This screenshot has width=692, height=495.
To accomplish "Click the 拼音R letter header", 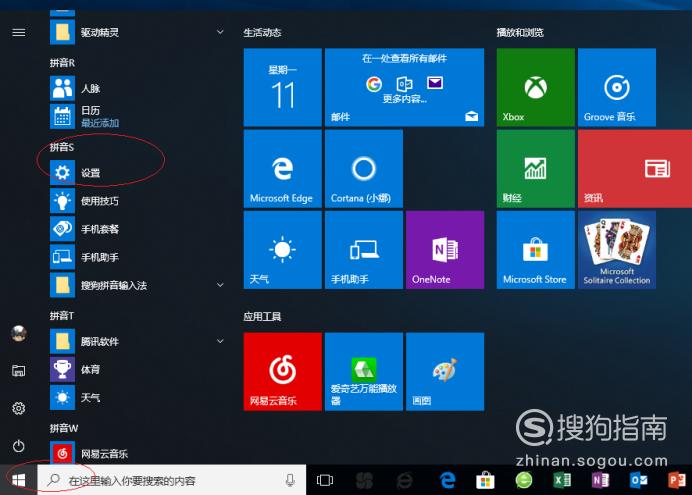I will point(62,63).
